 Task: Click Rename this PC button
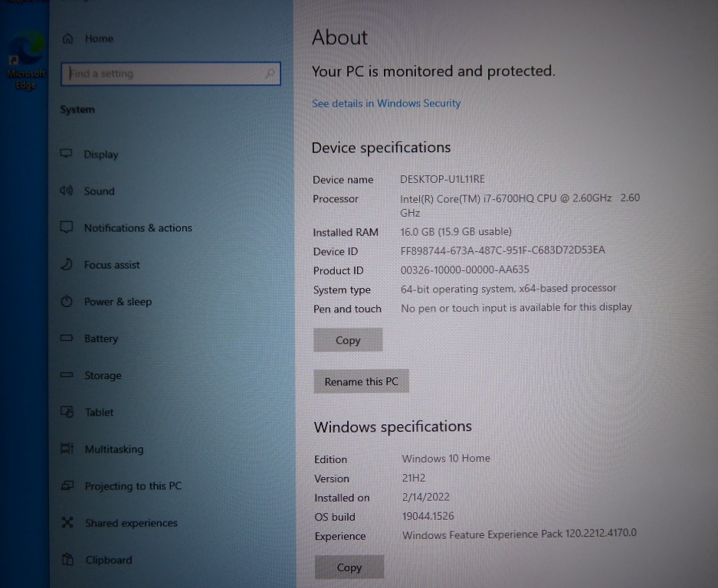click(x=361, y=381)
